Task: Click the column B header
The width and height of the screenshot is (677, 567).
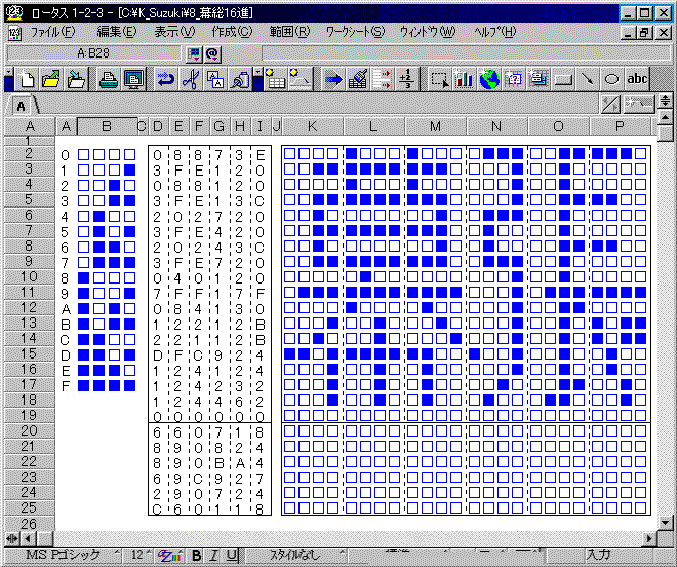Action: (x=105, y=126)
